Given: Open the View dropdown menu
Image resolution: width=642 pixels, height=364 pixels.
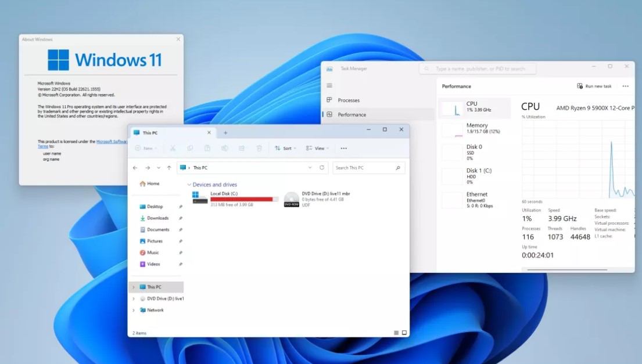Looking at the screenshot, I should pos(317,149).
